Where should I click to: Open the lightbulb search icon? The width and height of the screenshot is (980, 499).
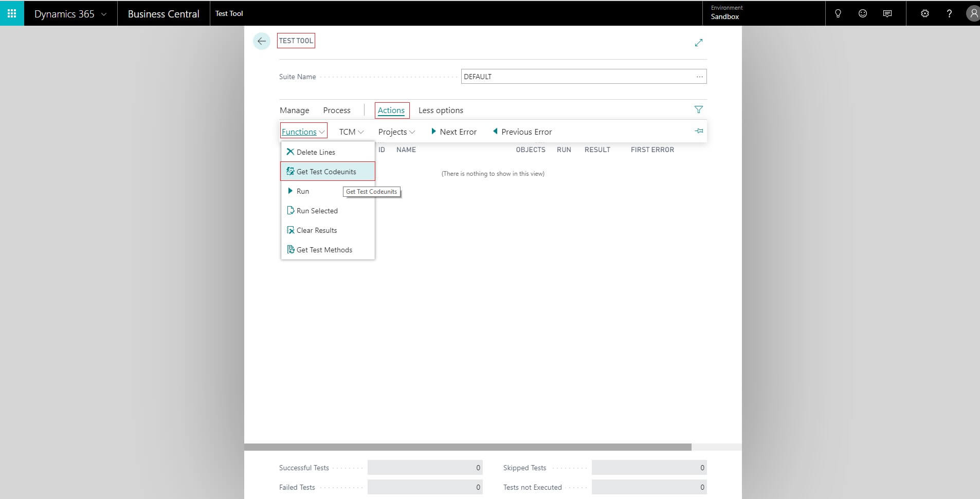[x=838, y=13]
